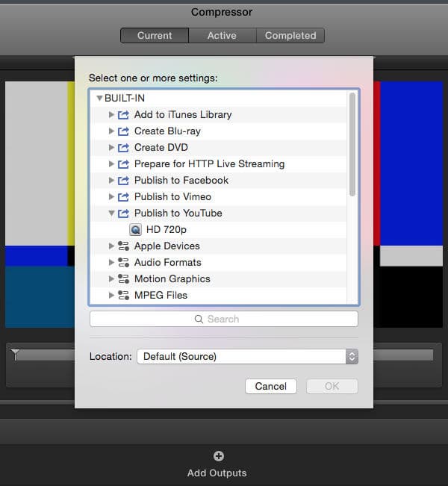Click the BUILT-IN heading text
The image size is (448, 486).
click(125, 99)
